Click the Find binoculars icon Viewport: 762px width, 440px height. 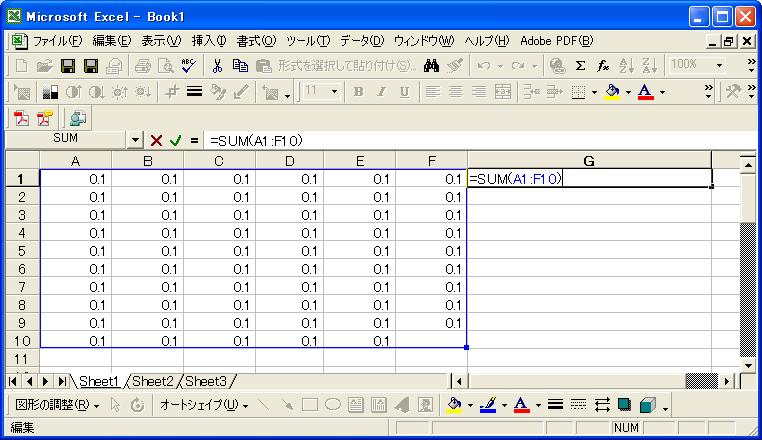point(431,66)
